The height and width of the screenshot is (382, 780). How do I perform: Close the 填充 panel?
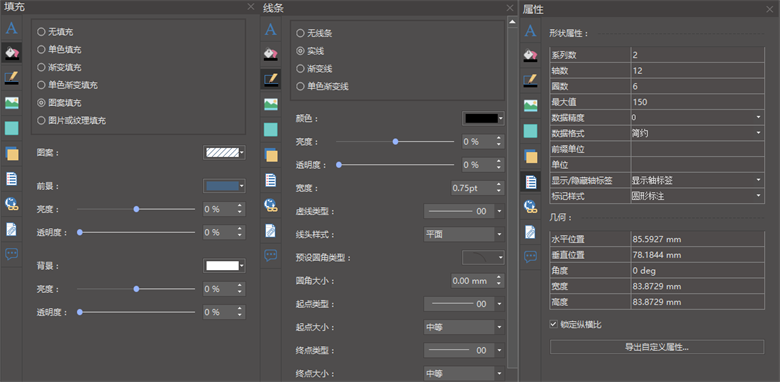coord(251,7)
